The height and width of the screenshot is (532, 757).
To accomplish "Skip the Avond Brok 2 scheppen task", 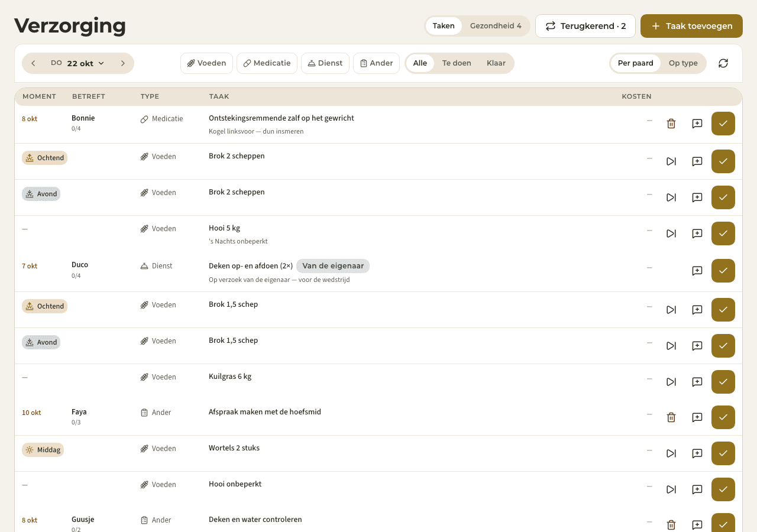I will (671, 197).
